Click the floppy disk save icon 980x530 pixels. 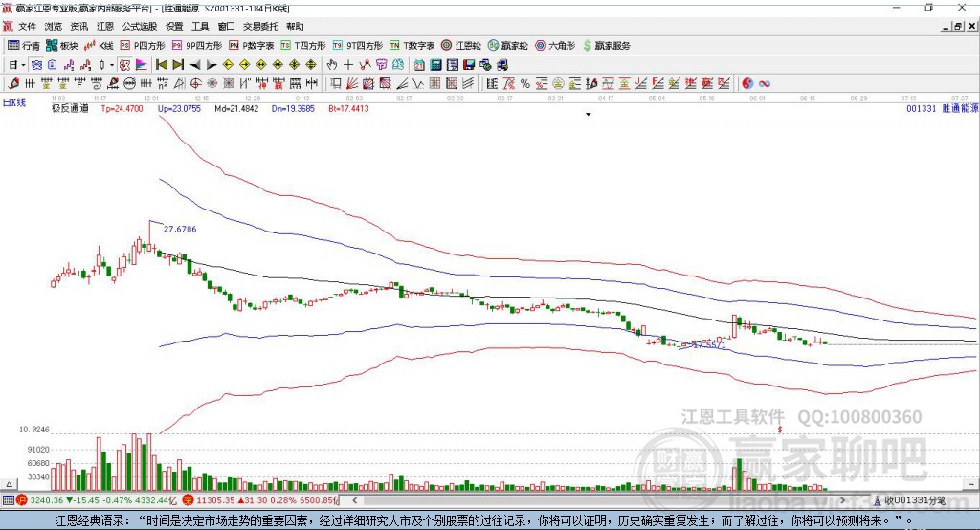tap(469, 64)
